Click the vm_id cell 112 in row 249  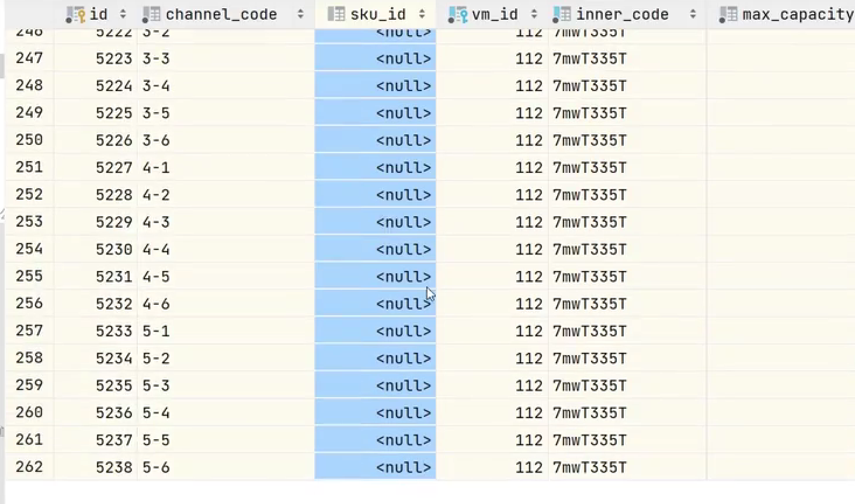pyautogui.click(x=492, y=113)
